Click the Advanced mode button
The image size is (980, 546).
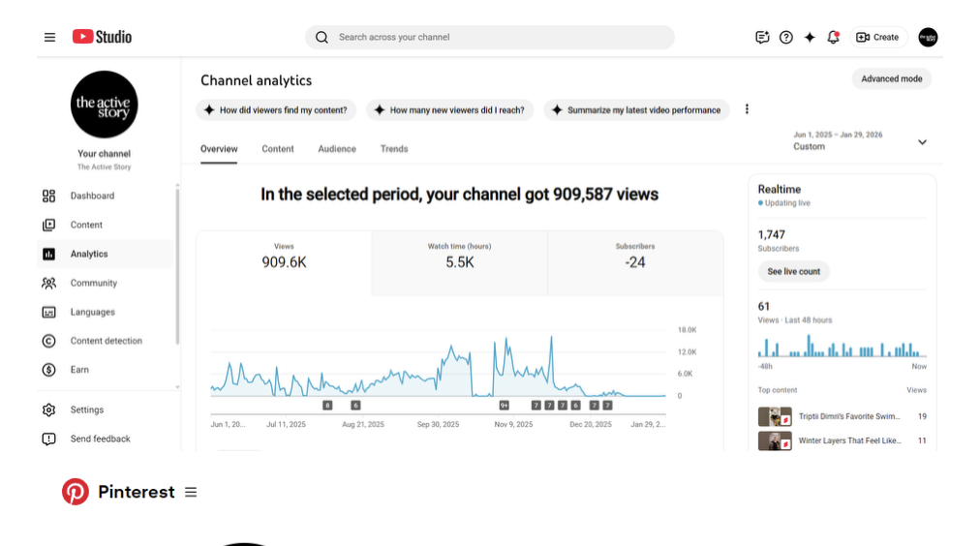pos(891,78)
